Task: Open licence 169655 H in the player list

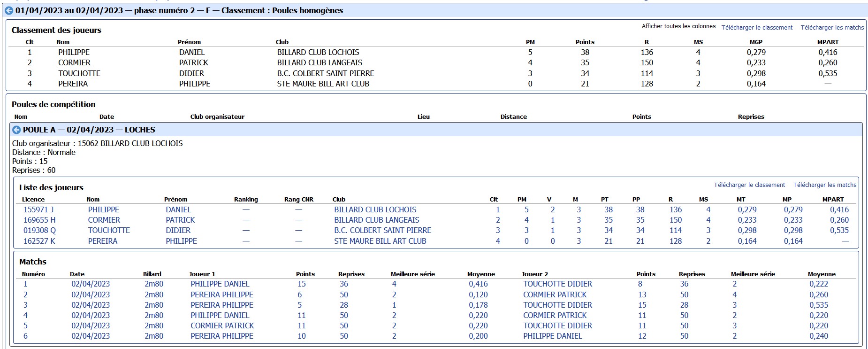Action: click(x=39, y=220)
